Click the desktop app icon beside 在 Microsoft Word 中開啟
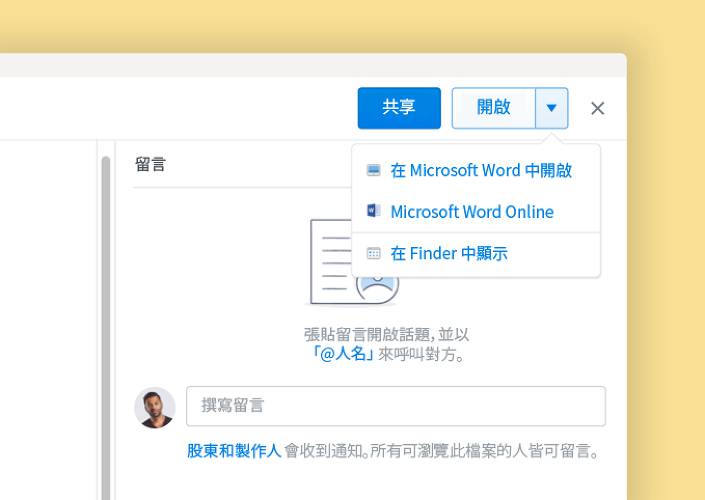 click(x=374, y=170)
